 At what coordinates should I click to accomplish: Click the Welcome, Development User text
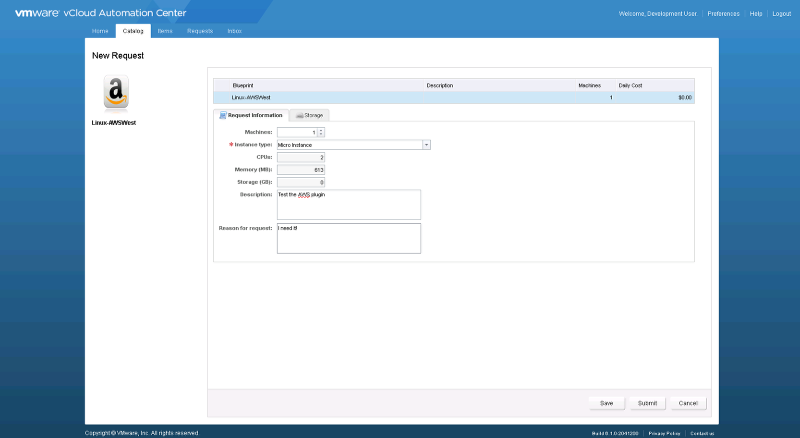(658, 14)
